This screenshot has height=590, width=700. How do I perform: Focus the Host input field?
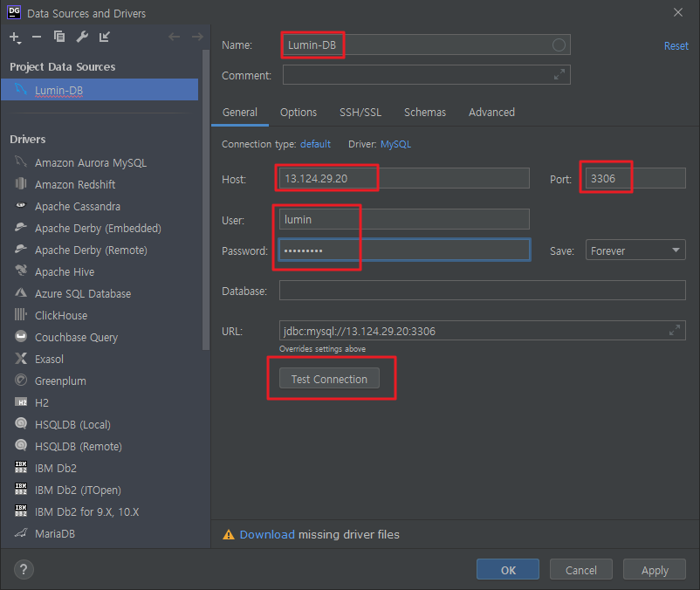tap(404, 179)
